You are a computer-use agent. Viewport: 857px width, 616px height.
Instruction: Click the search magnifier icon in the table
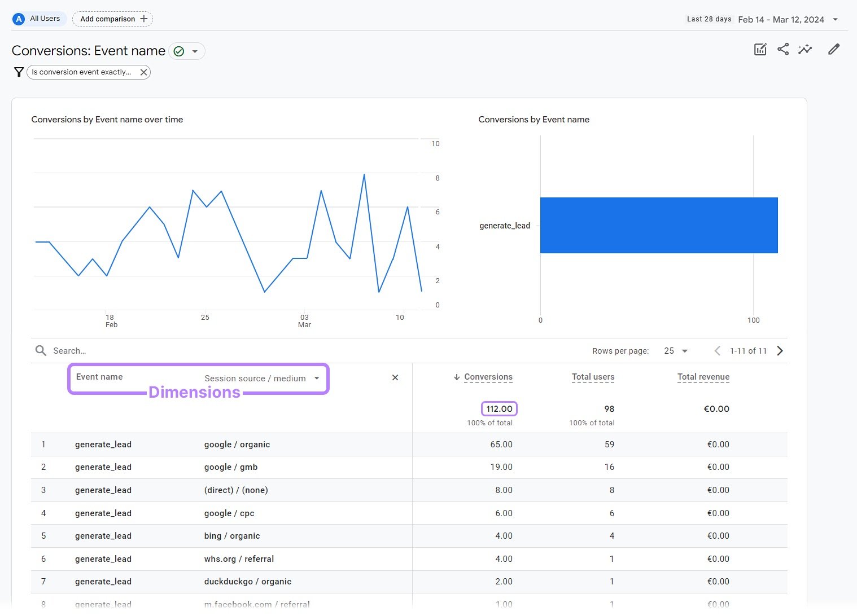coord(41,350)
